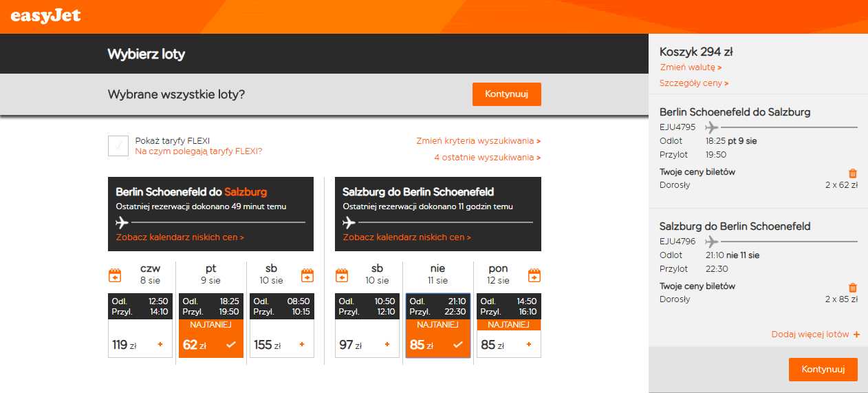Expand Szczegóły ceny details
868x393 pixels.
tap(694, 83)
